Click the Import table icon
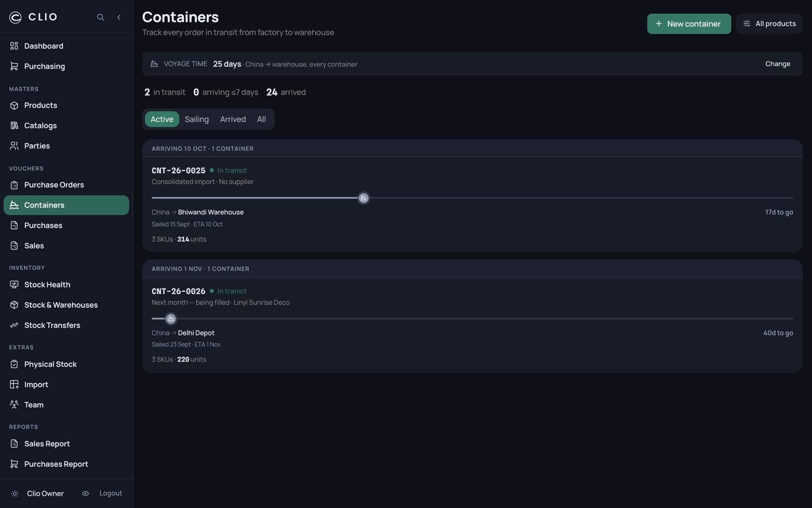The height and width of the screenshot is (508, 812). pos(14,385)
